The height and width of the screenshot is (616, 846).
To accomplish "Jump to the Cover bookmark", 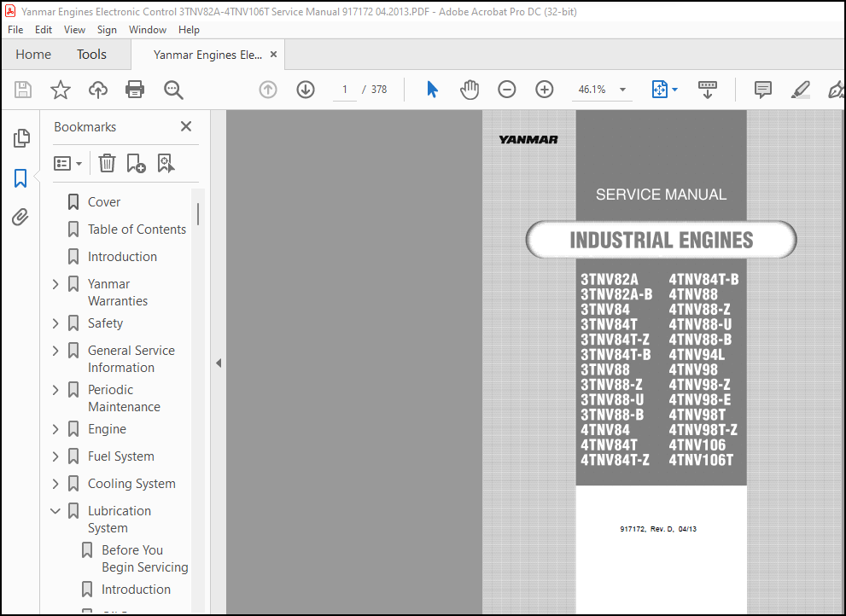I will click(x=104, y=201).
